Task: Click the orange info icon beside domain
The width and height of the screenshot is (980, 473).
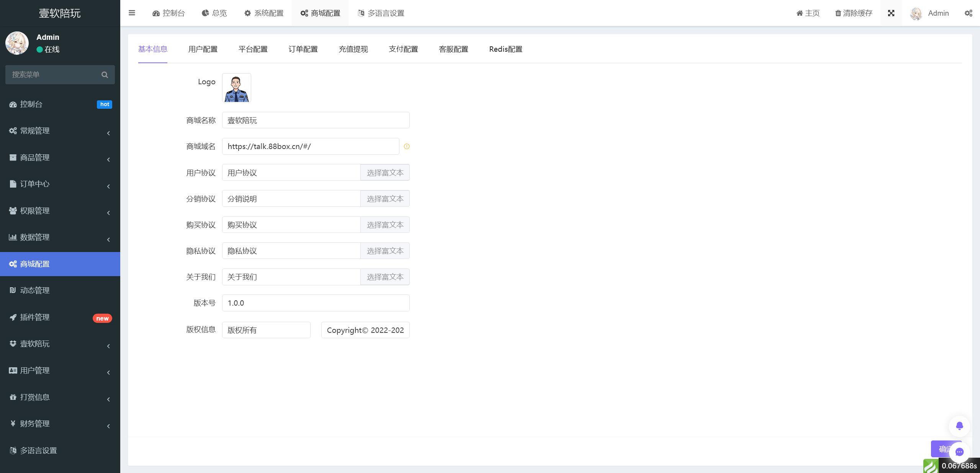Action: click(x=407, y=146)
